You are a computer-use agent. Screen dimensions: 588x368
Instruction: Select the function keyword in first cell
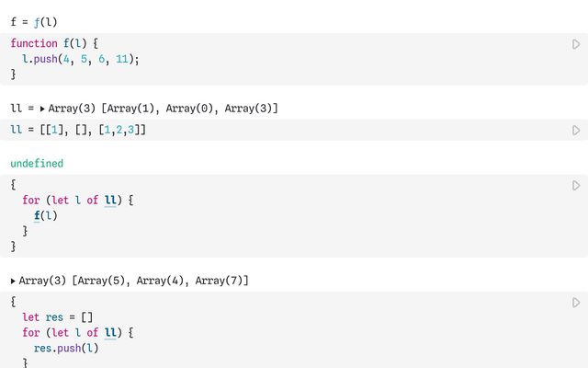[34, 43]
